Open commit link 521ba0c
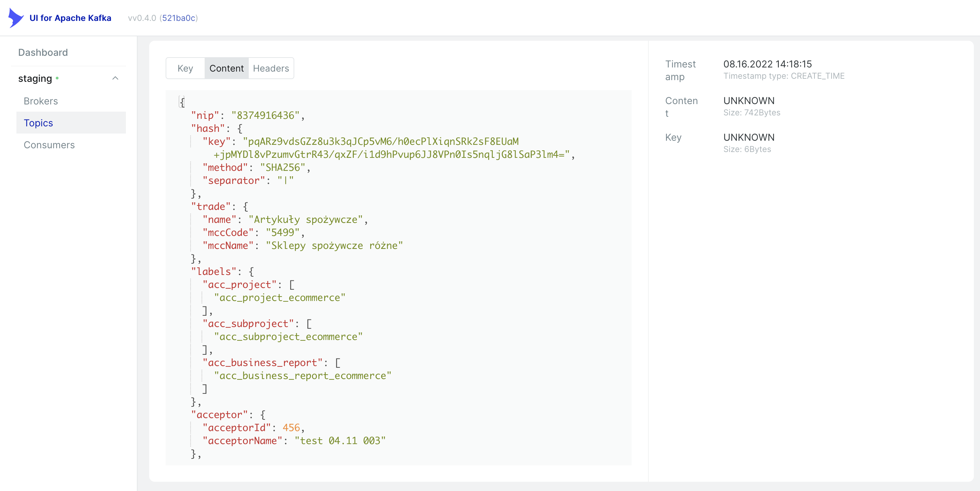This screenshot has width=980, height=491. click(x=178, y=18)
